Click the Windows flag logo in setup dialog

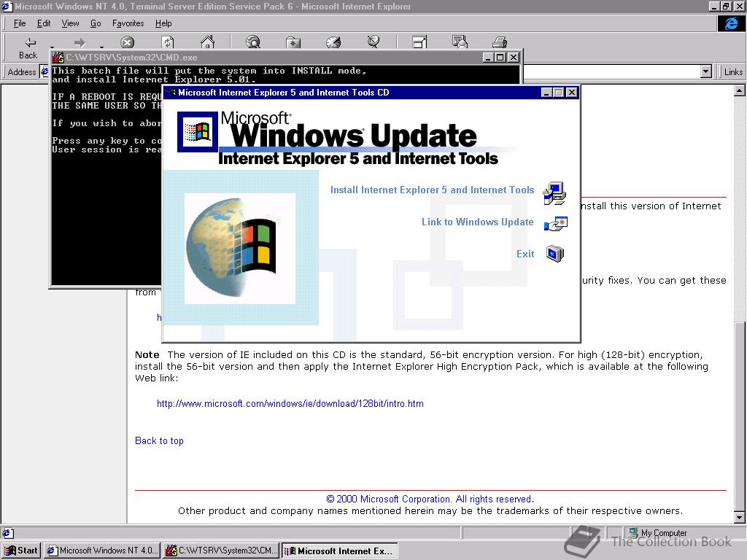[x=197, y=132]
